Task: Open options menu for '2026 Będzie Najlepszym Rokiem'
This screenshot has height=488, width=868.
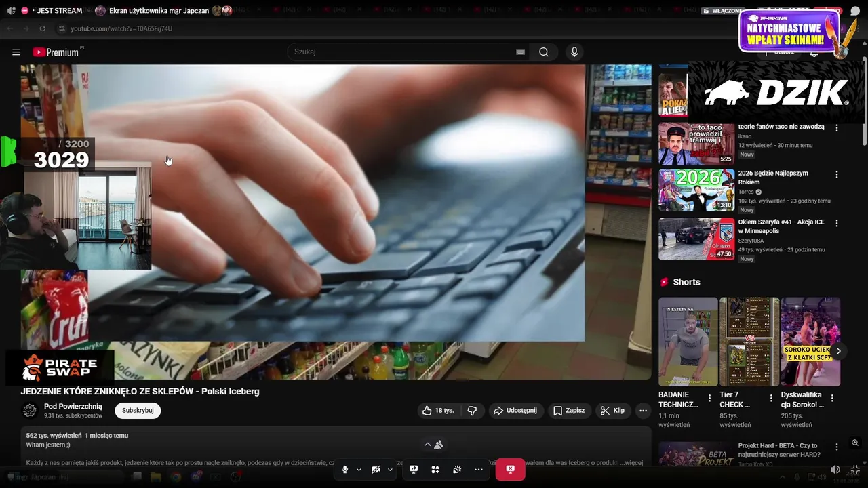Action: [x=836, y=174]
